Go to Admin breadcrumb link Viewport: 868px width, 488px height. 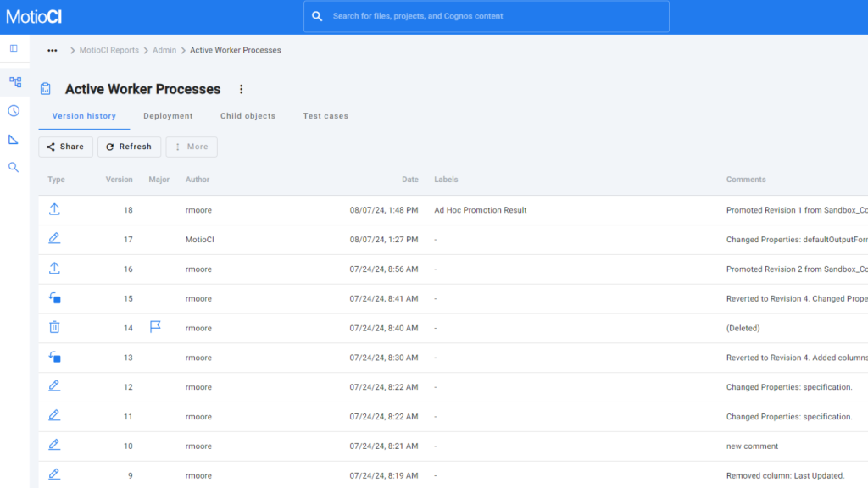(164, 50)
